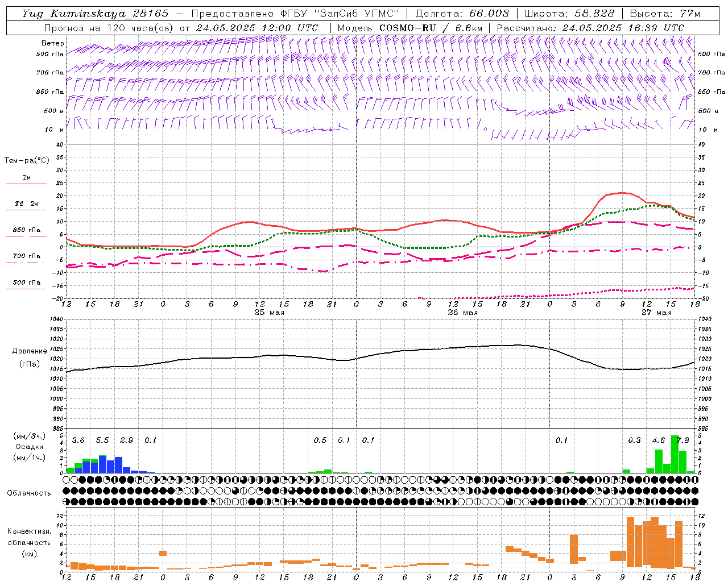
Task: Click the 3.6 precipitation total
Action: [78, 440]
